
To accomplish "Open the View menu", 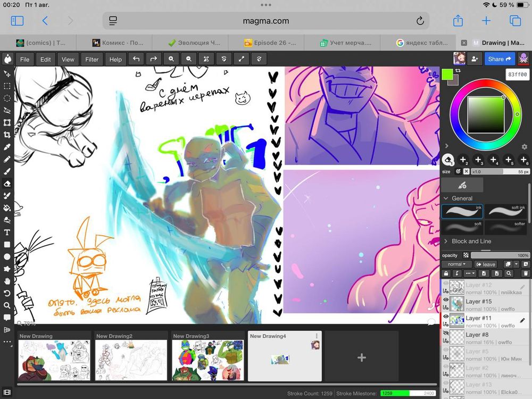I will click(68, 60).
